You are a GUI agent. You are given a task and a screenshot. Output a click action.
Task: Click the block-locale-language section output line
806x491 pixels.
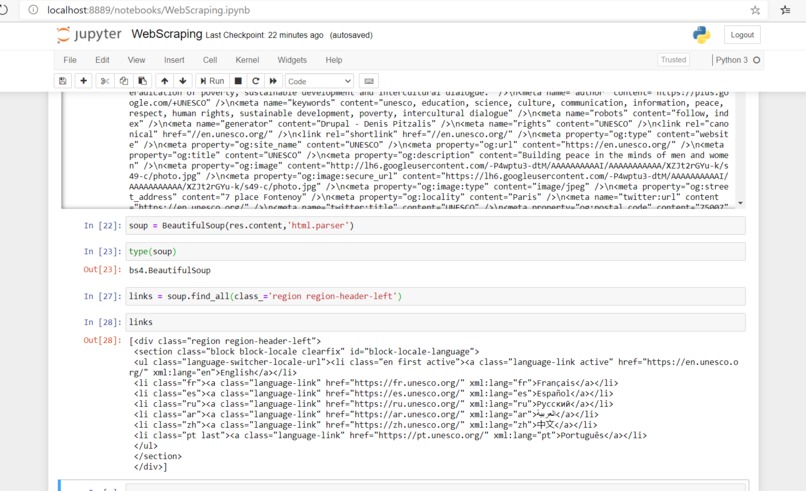click(306, 352)
